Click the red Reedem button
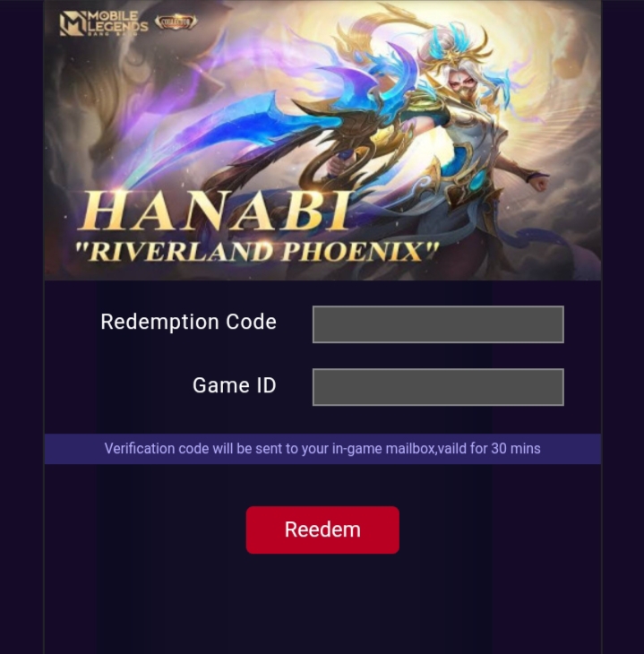Viewport: 644px width, 654px height. (322, 529)
